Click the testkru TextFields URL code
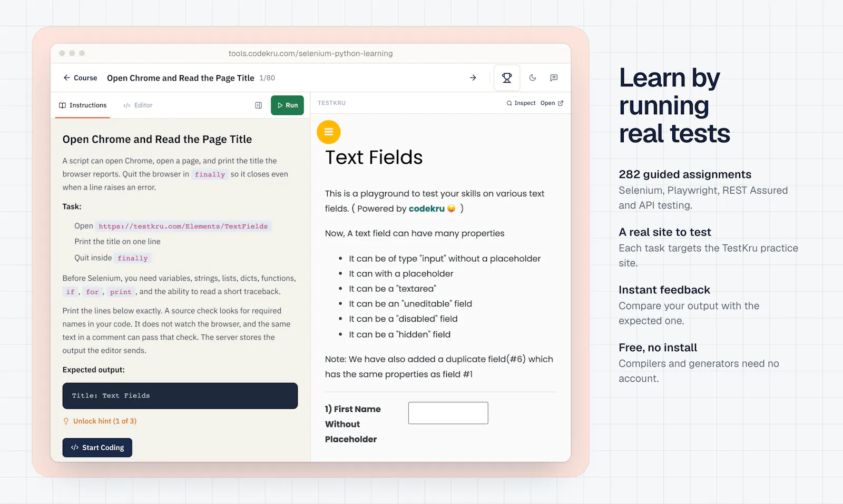This screenshot has width=843, height=504. point(183,226)
